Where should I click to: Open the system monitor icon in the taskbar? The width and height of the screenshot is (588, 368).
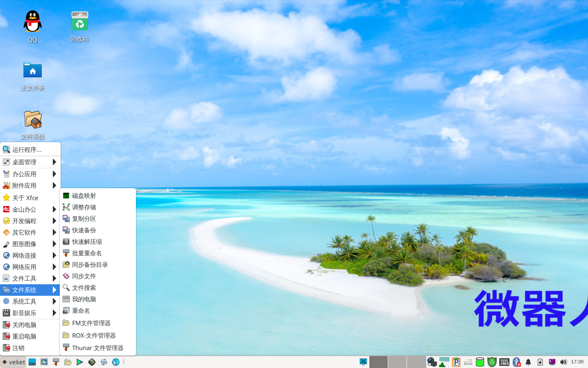pyautogui.click(x=44, y=362)
